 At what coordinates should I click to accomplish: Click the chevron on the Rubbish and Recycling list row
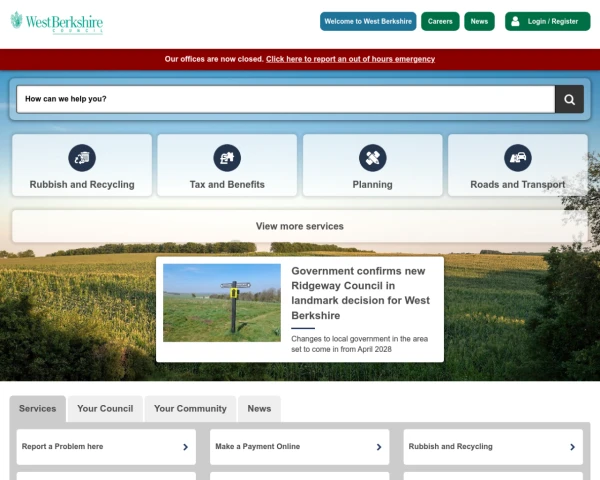coord(572,447)
